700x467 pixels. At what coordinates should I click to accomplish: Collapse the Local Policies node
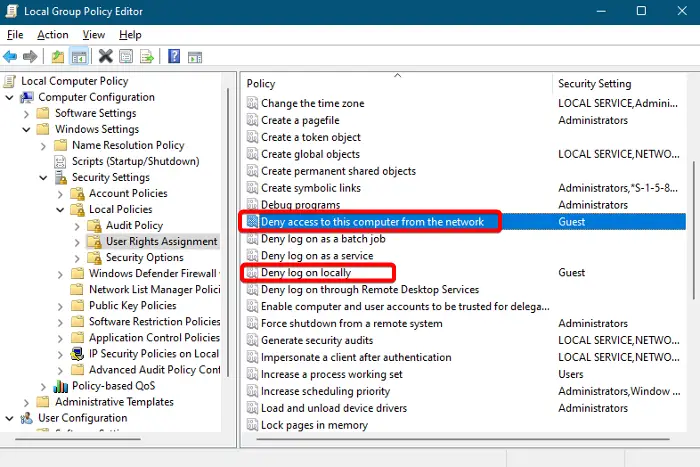60,210
